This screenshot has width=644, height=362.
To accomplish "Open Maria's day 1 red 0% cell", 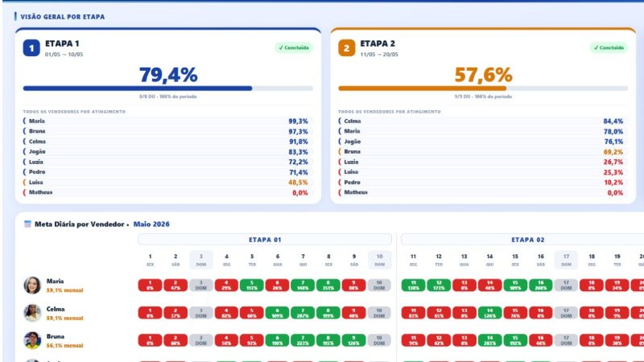I will [150, 286].
